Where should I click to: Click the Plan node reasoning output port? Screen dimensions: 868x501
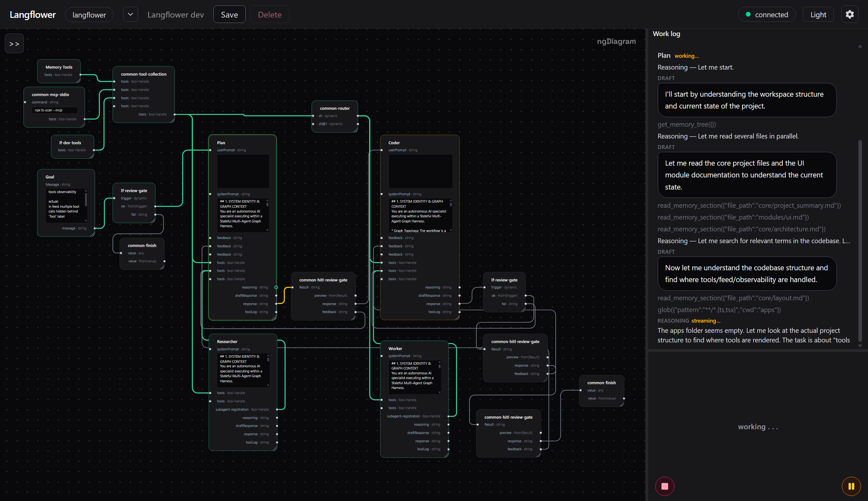pyautogui.click(x=276, y=287)
